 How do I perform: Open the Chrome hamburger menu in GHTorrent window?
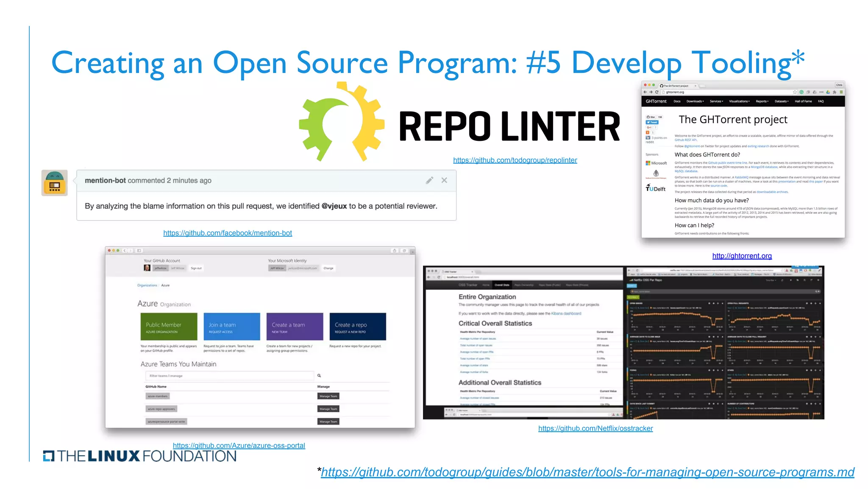click(841, 92)
